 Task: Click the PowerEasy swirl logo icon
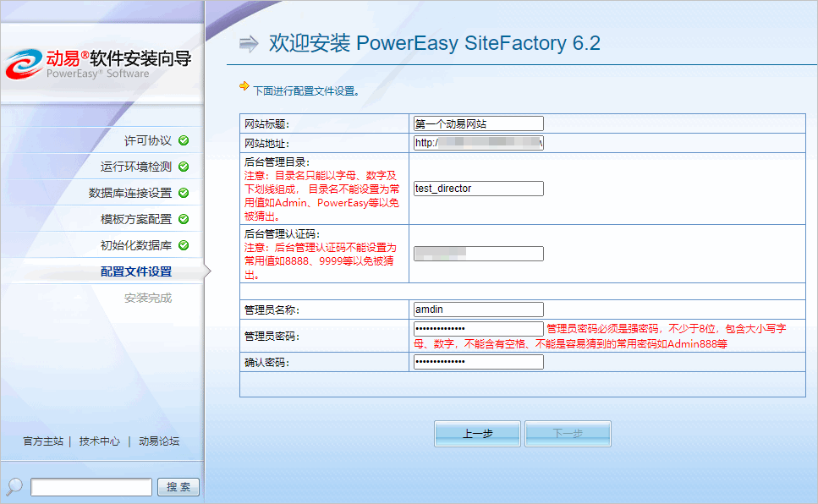pos(24,64)
